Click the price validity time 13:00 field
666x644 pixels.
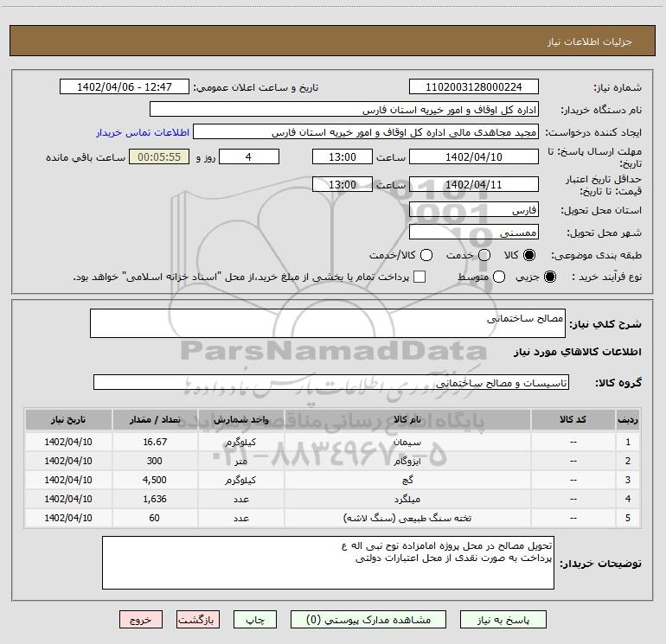click(x=343, y=184)
